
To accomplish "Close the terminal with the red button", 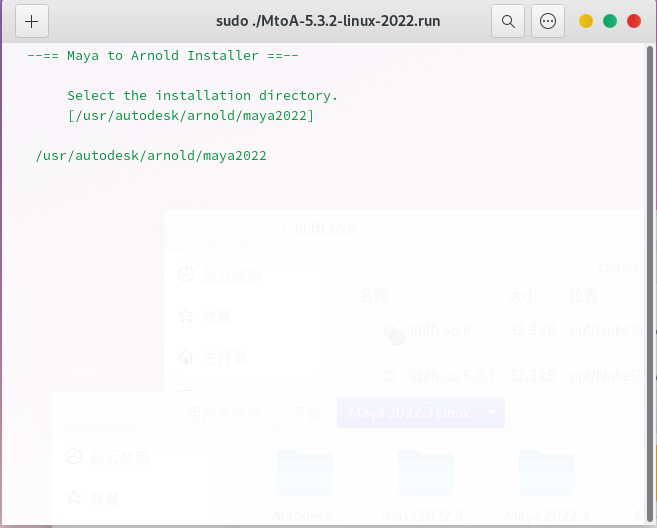I will 634,21.
